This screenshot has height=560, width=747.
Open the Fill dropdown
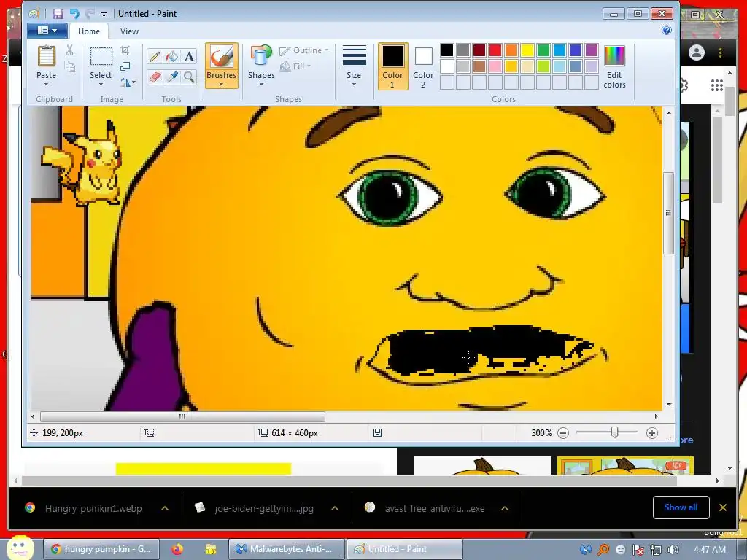tap(295, 66)
